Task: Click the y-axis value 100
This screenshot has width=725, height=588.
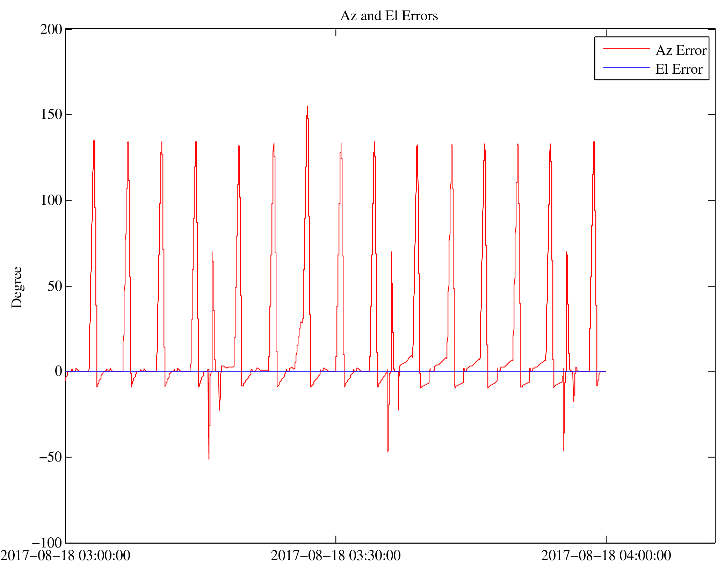Action: coord(51,200)
